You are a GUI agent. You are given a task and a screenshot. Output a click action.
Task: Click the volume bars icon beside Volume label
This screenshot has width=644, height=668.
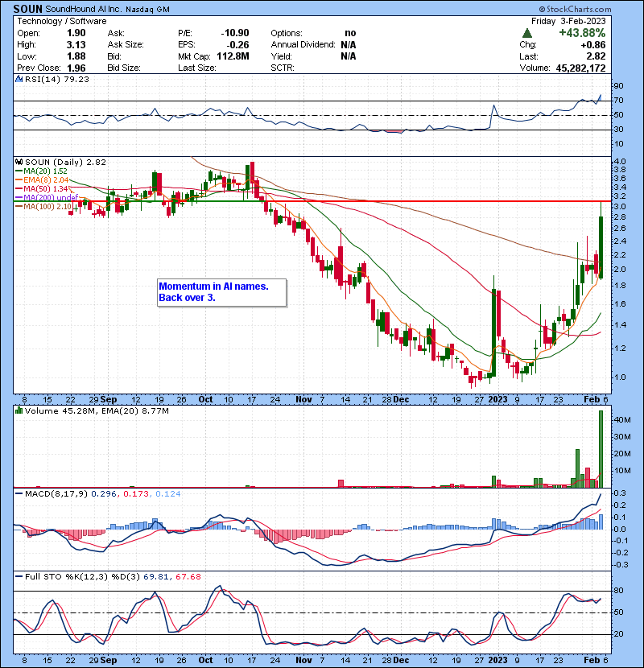coord(19,410)
